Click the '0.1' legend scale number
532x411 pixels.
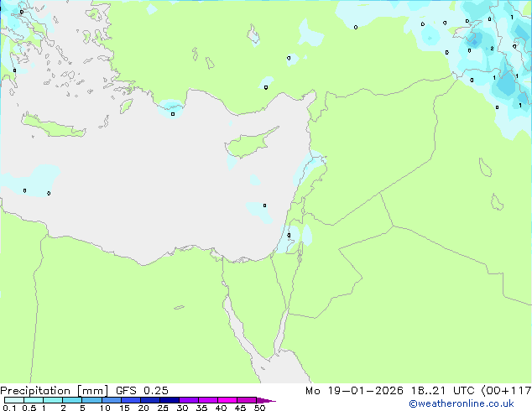point(9,408)
